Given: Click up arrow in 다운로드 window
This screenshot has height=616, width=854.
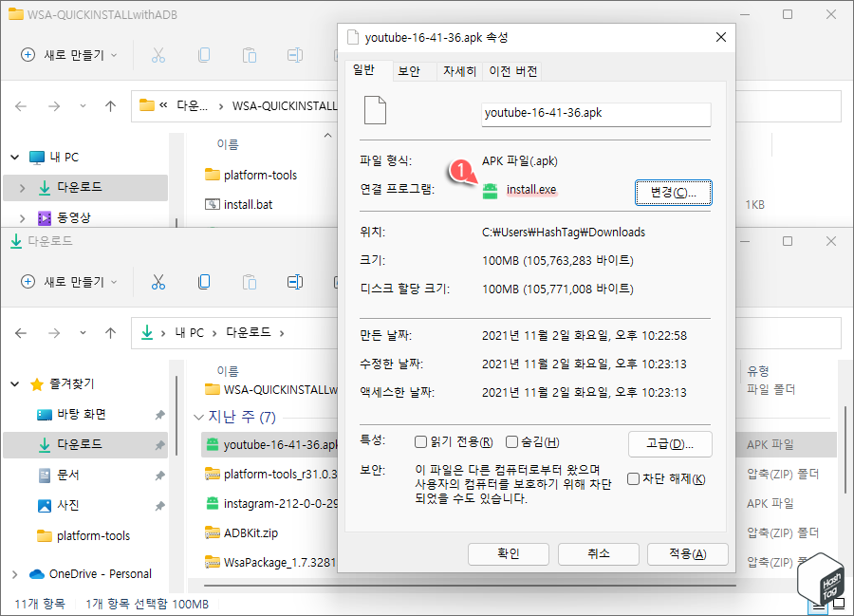Looking at the screenshot, I should point(111,333).
